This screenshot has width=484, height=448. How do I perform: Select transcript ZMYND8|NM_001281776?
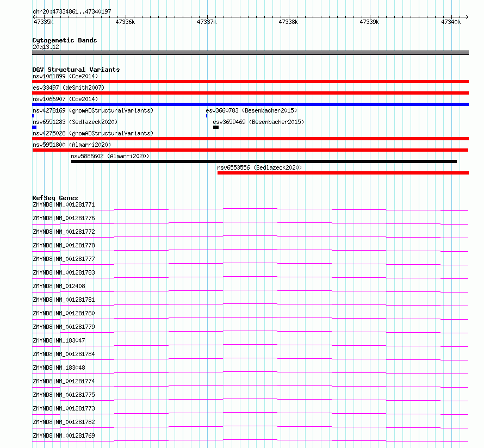coord(64,218)
